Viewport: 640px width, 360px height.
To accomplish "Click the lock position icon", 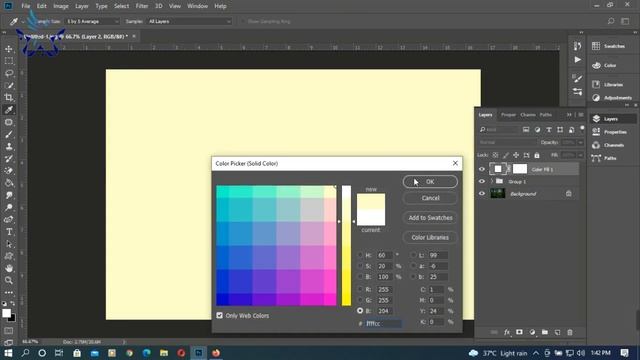I will [x=516, y=155].
